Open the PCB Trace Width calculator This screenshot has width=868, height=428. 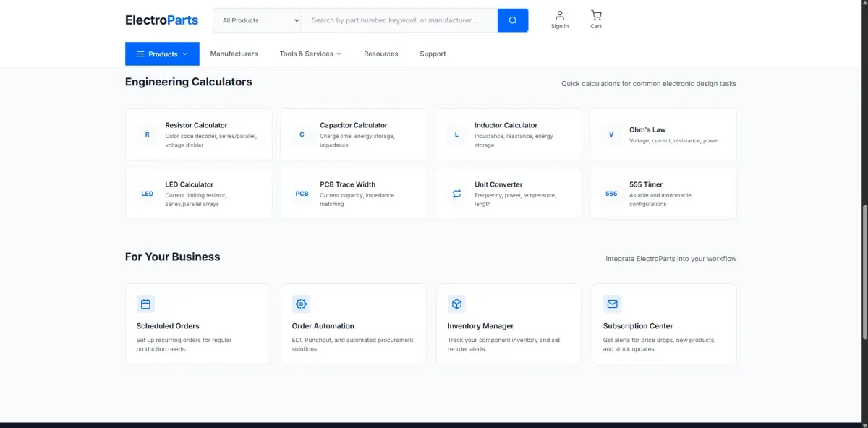(354, 194)
